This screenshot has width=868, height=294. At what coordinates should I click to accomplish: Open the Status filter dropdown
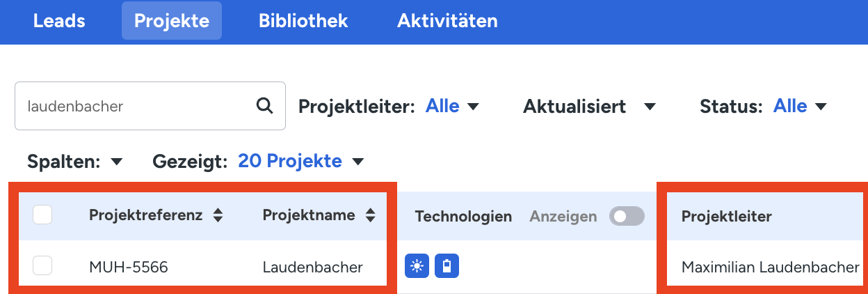pos(800,107)
